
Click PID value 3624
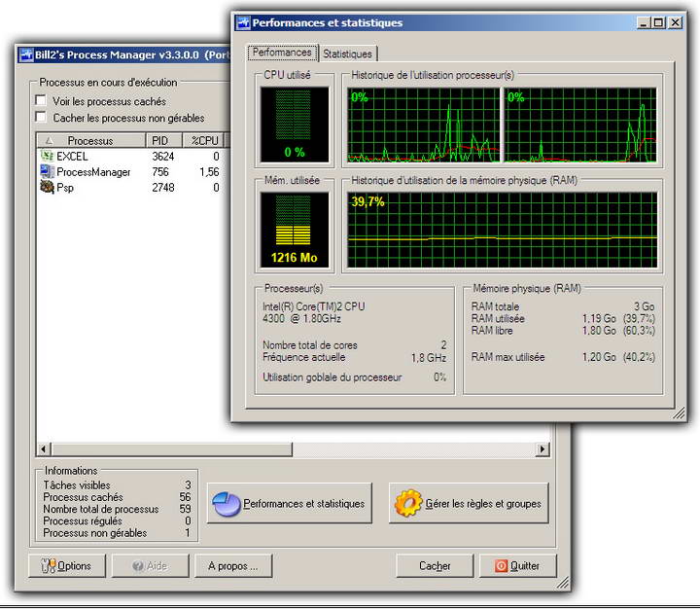163,156
